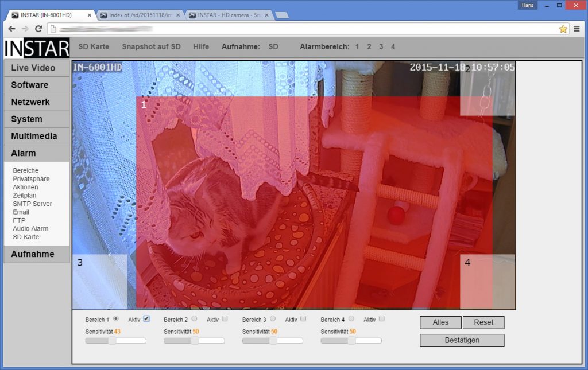Open a new browser tab

[282, 15]
